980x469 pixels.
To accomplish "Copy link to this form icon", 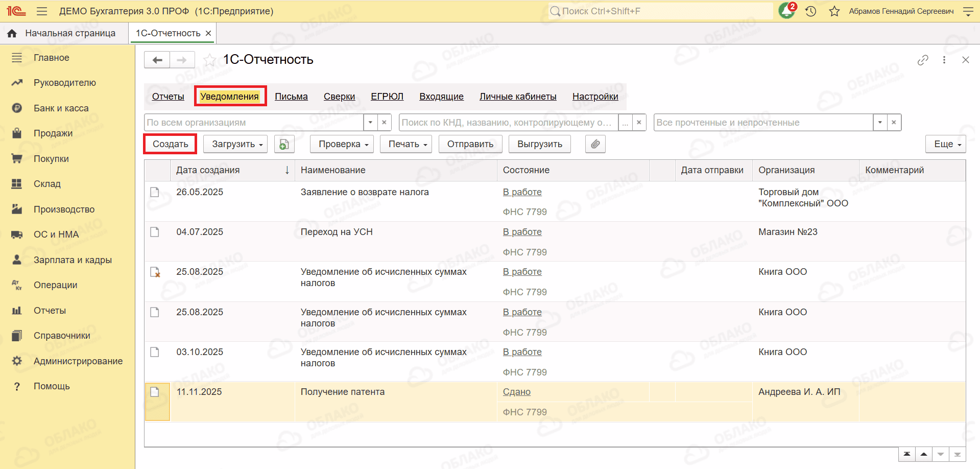I will tap(923, 60).
